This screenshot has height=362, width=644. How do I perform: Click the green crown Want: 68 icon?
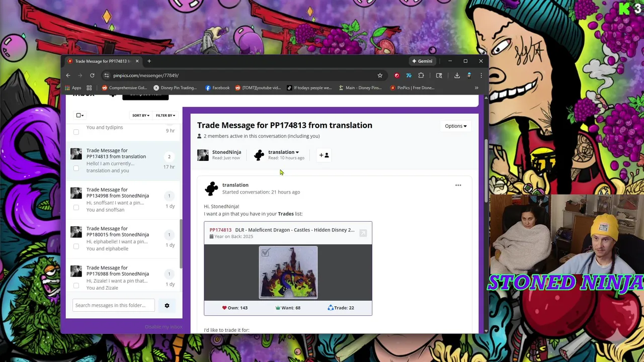(278, 308)
